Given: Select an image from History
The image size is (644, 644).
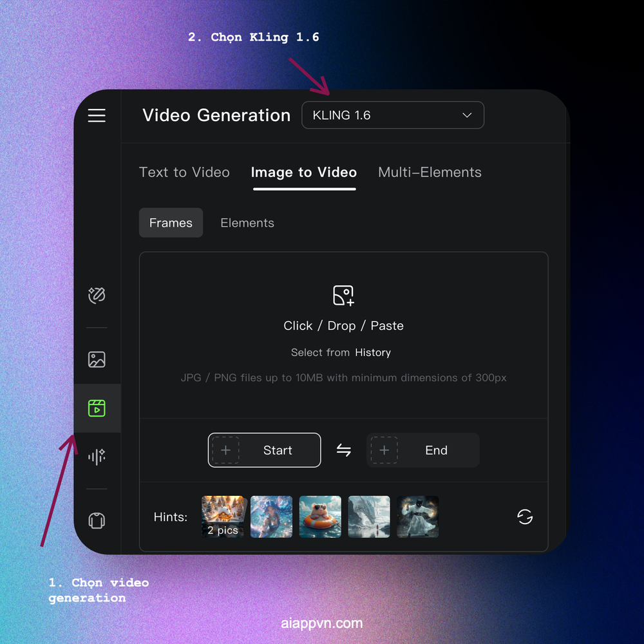Looking at the screenshot, I should (x=373, y=352).
